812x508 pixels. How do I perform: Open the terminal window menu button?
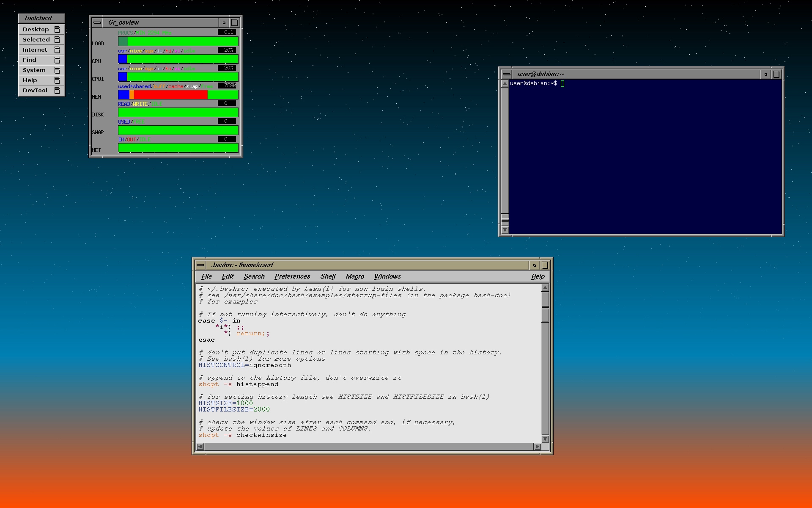[506, 75]
